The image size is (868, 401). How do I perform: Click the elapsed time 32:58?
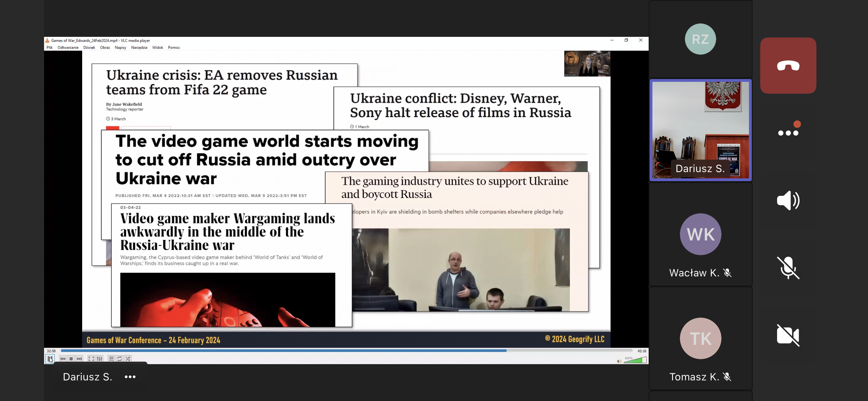click(51, 351)
